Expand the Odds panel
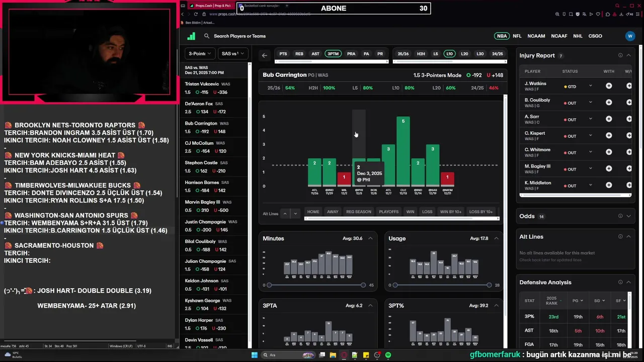The height and width of the screenshot is (362, 644). point(628,216)
